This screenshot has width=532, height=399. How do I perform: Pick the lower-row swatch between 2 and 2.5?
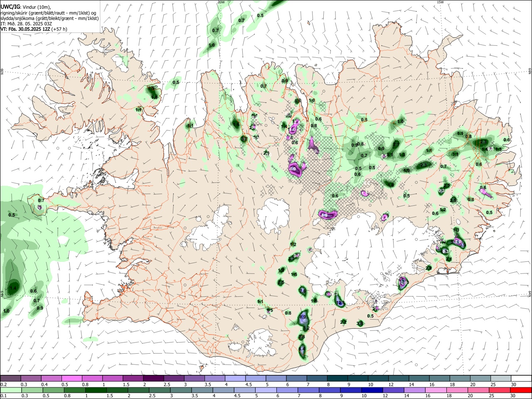138,390
